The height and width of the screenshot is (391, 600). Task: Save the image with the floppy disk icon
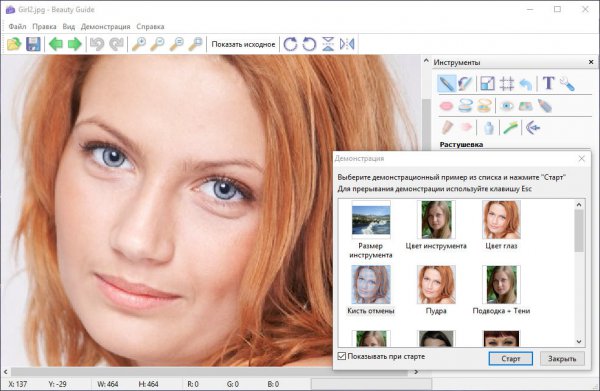pos(33,44)
